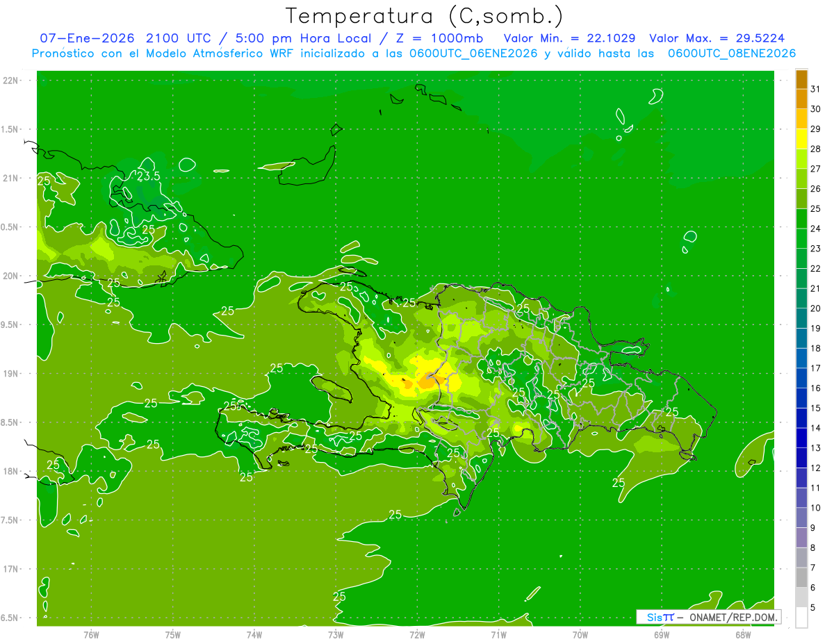834x644 pixels.
Task: Click the color scale value "12"
Action: tap(816, 468)
